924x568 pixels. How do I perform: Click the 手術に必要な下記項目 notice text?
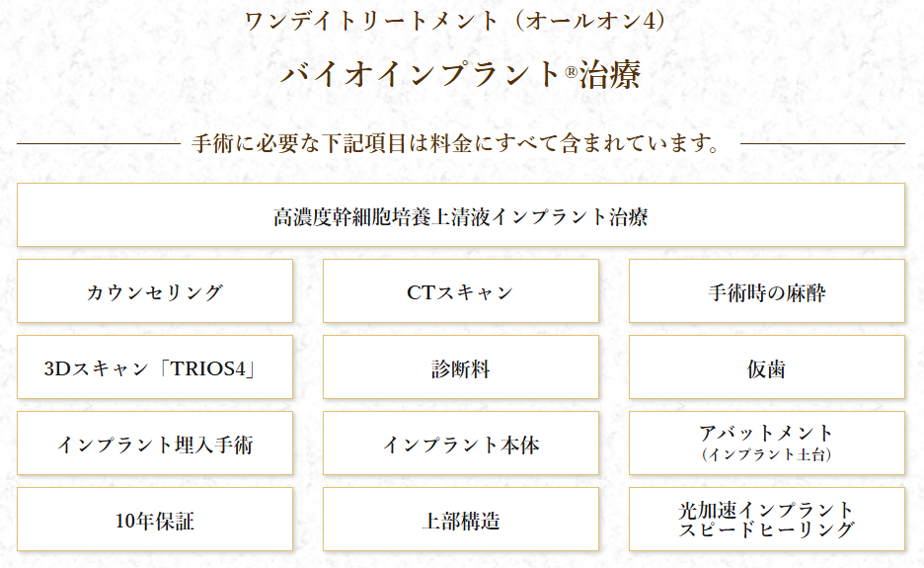point(454,144)
